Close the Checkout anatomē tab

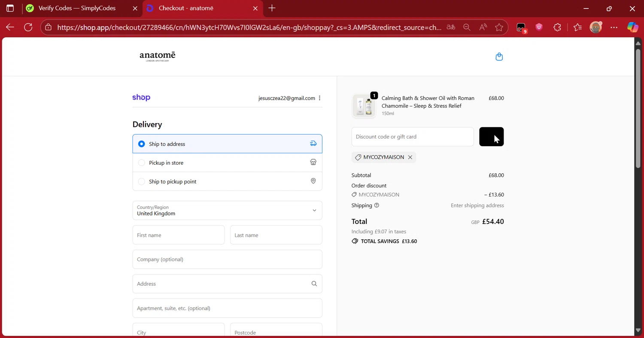tap(255, 8)
